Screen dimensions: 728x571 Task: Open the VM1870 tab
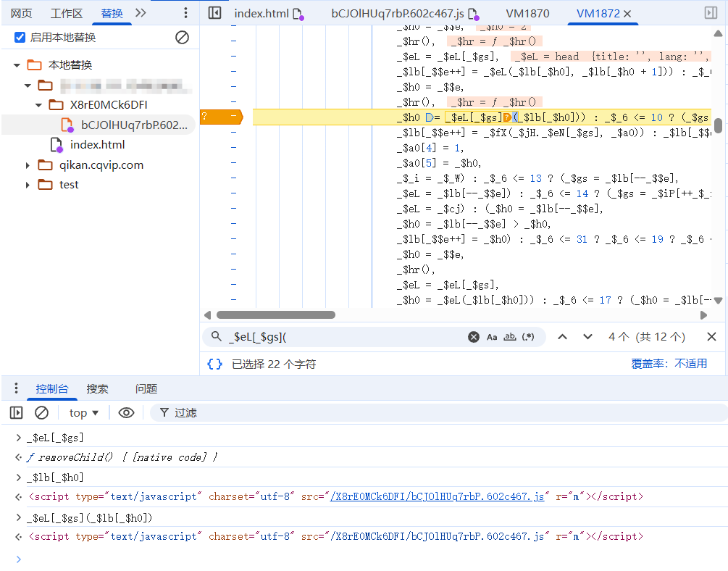[x=527, y=14]
